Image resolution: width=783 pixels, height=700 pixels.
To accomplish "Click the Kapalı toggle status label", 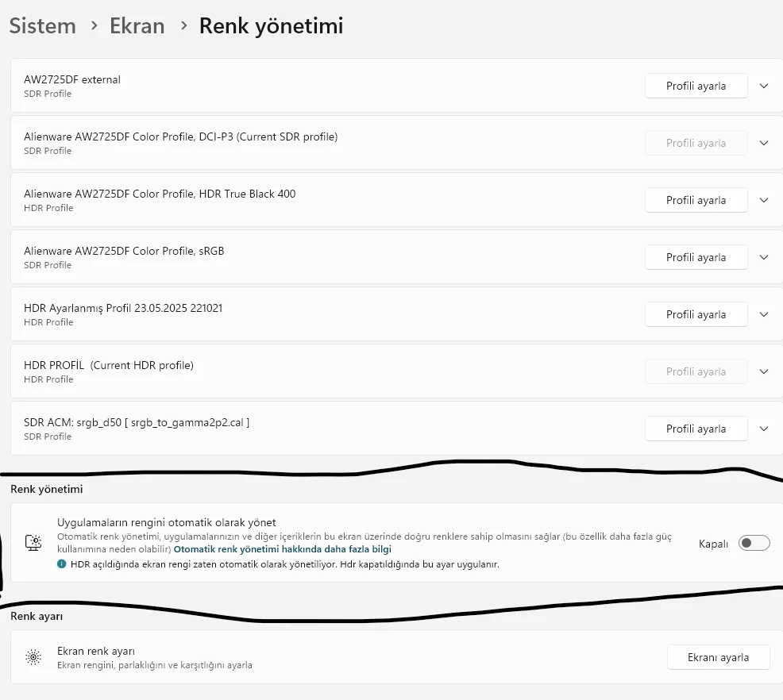I will (713, 544).
